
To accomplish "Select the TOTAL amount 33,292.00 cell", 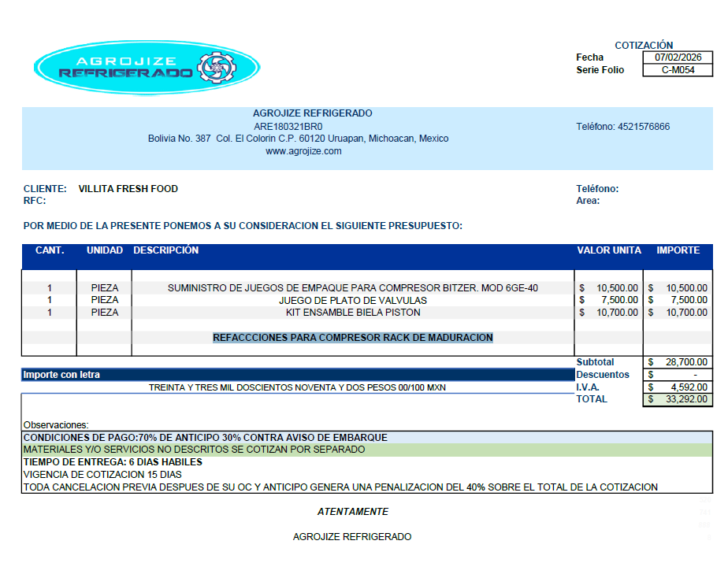I will point(678,399).
